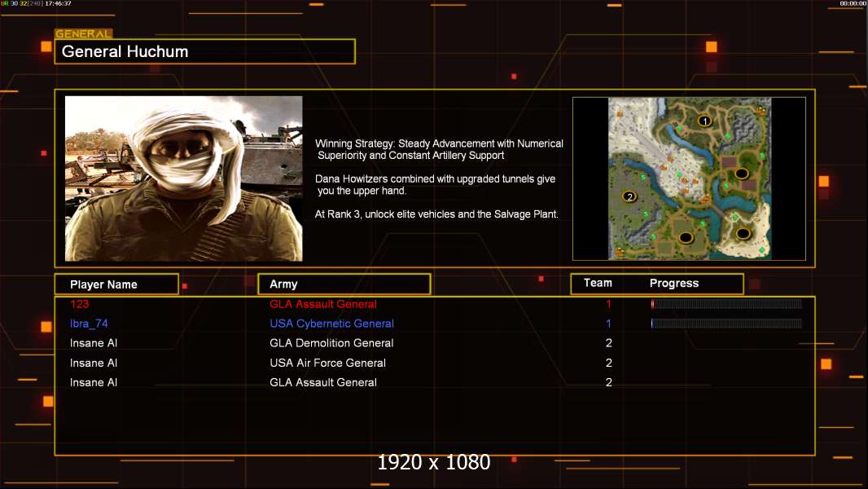The image size is (868, 489).
Task: Select Insane AI in white GLA Assault row
Action: [94, 382]
